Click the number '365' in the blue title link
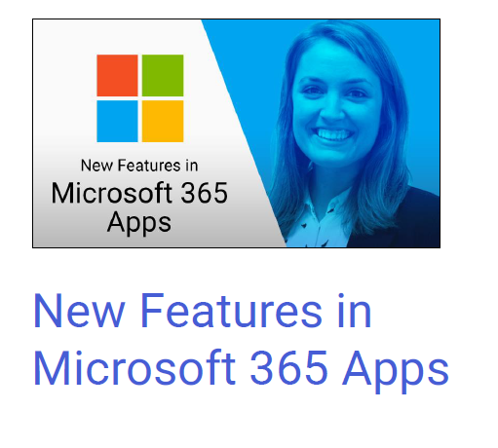This screenshot has height=448, width=498. pos(288,367)
